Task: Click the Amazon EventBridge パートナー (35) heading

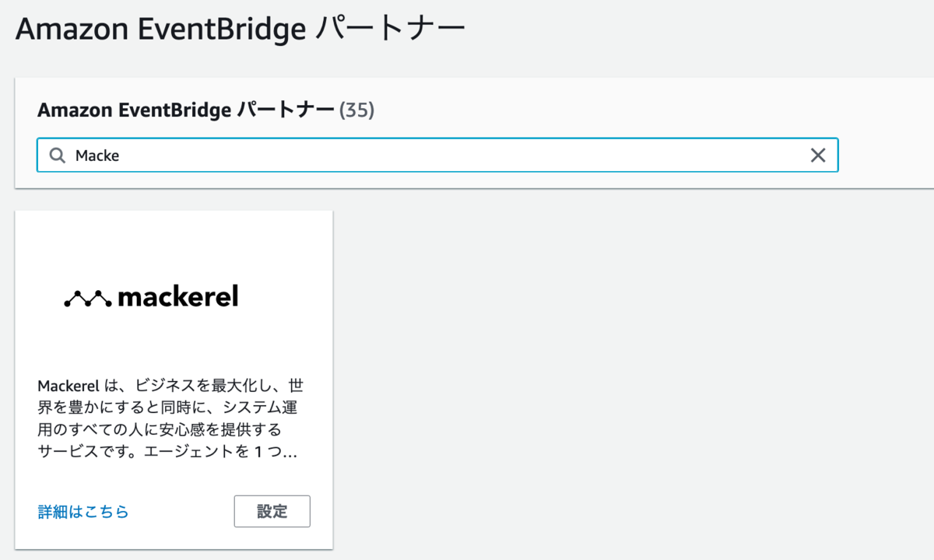Action: click(205, 110)
